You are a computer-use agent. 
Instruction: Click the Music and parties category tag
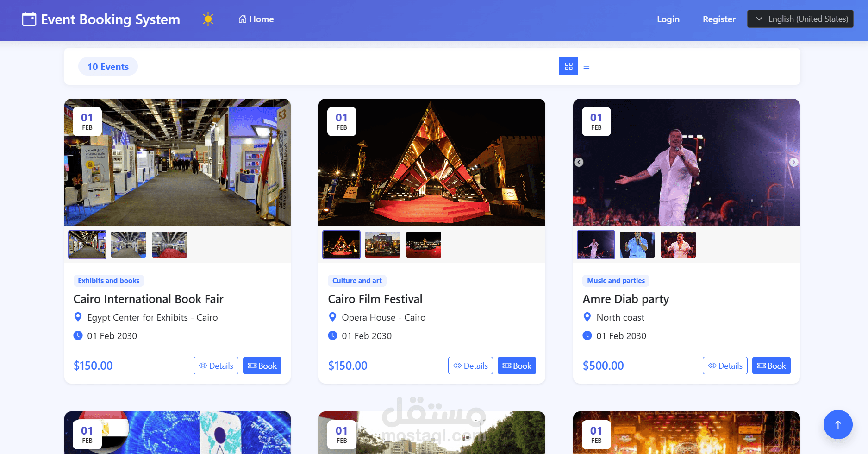pos(616,281)
